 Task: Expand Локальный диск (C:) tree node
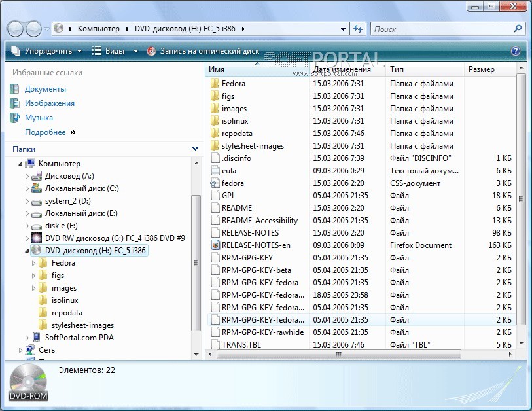coord(27,188)
